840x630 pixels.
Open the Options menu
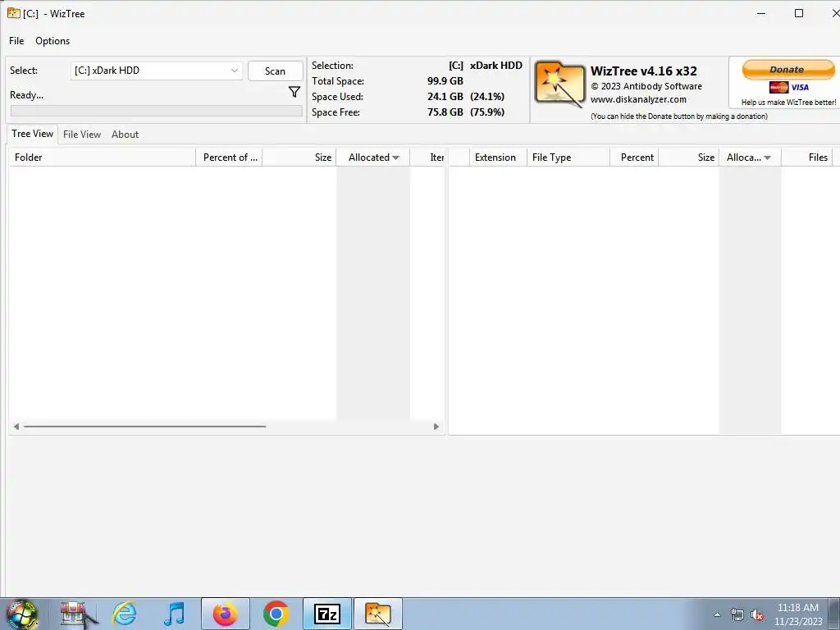pos(52,41)
